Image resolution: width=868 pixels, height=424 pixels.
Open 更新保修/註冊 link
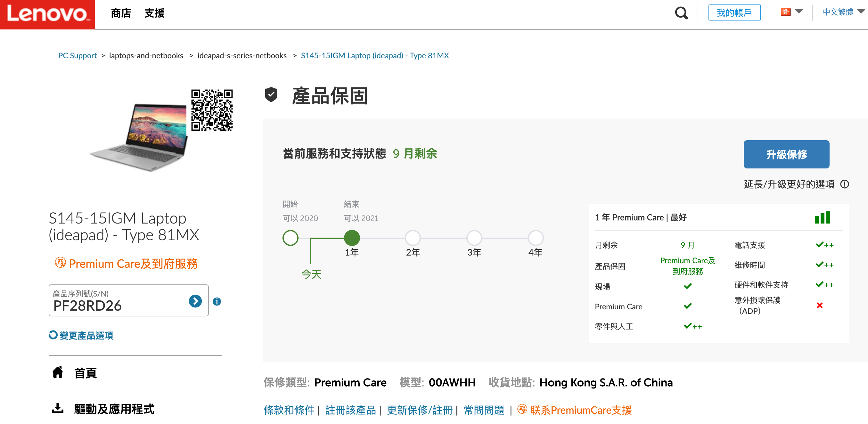pyautogui.click(x=419, y=410)
